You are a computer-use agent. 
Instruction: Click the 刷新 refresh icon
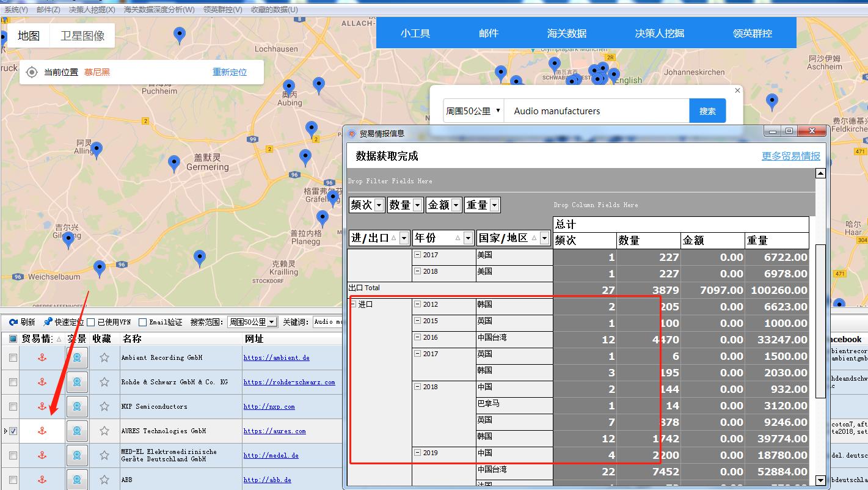(x=13, y=323)
